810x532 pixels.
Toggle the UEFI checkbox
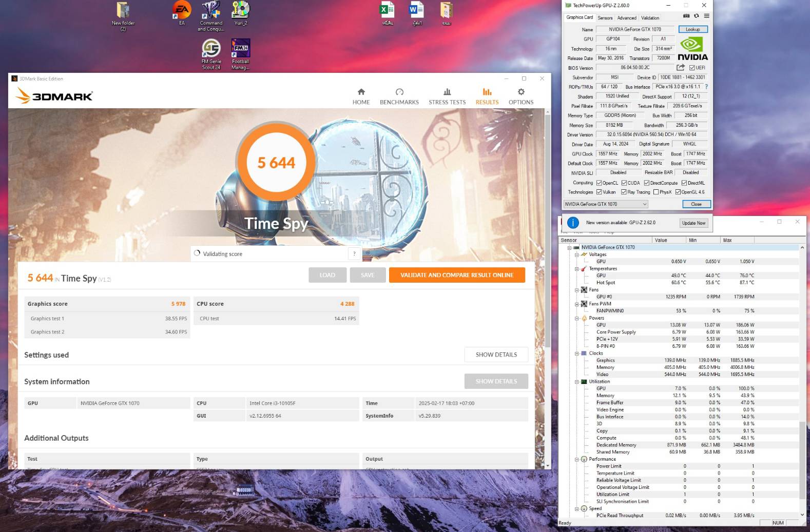[692, 68]
